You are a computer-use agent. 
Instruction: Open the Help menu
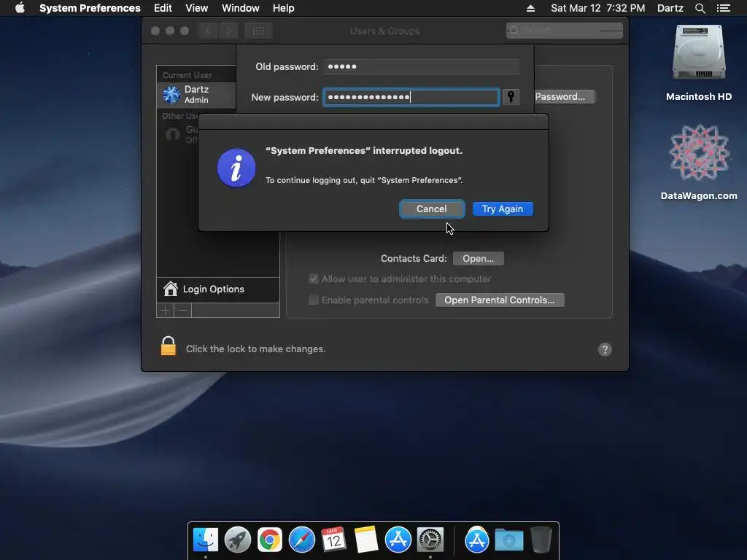click(284, 8)
